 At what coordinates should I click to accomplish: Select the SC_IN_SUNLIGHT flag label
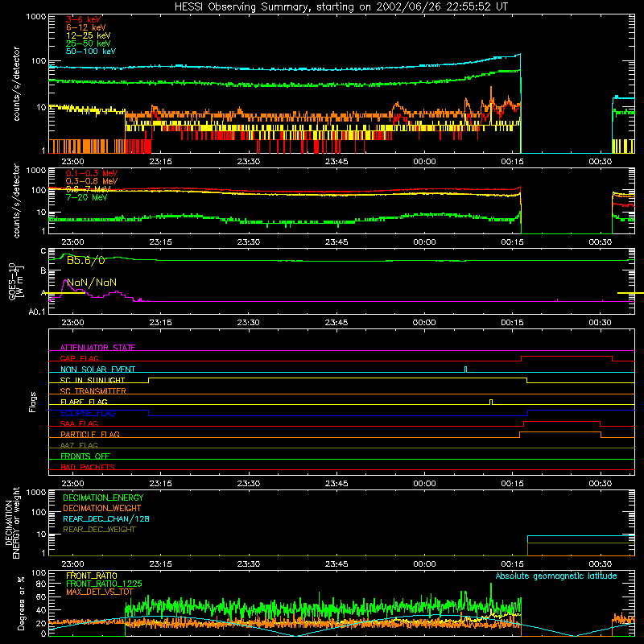coord(93,380)
